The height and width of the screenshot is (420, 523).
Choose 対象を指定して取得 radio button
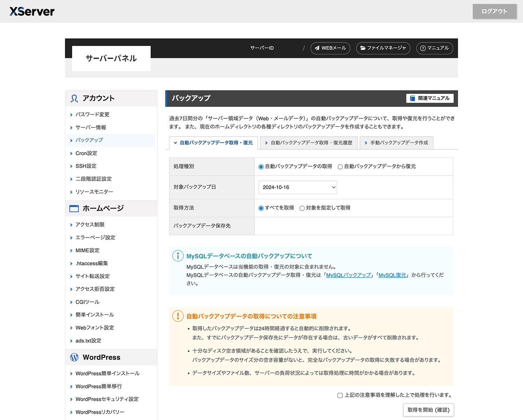click(302, 208)
